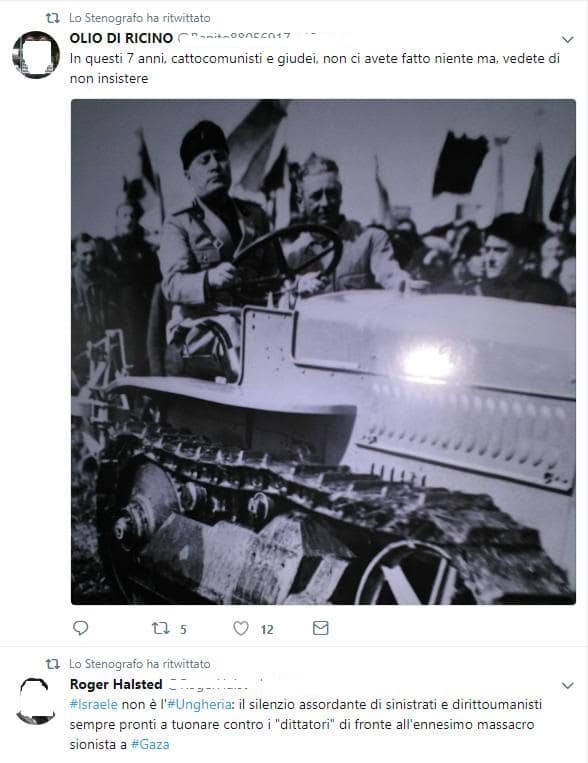Viewport: 588px width, 763px height.
Task: Open the OLIO DI RICINO profile avatar
Action: tap(36, 54)
